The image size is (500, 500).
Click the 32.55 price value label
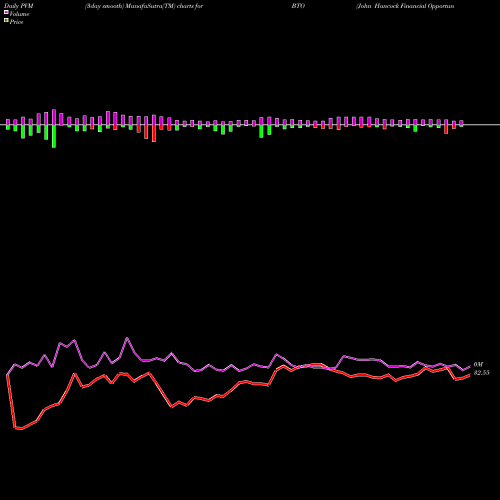481,373
